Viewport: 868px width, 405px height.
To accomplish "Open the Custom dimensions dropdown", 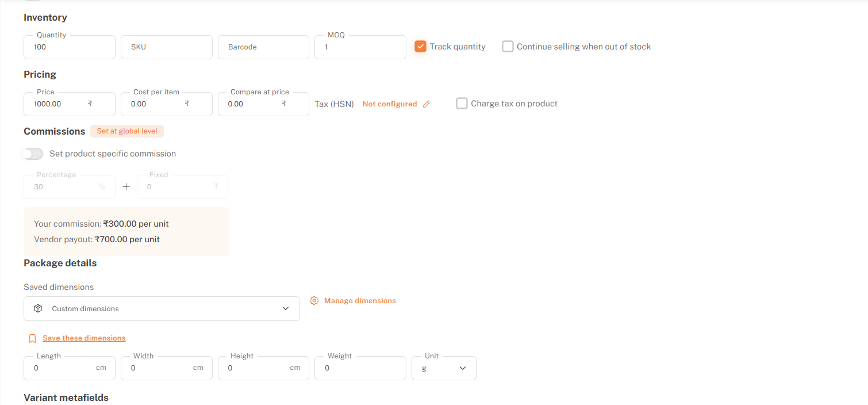I will pos(162,308).
